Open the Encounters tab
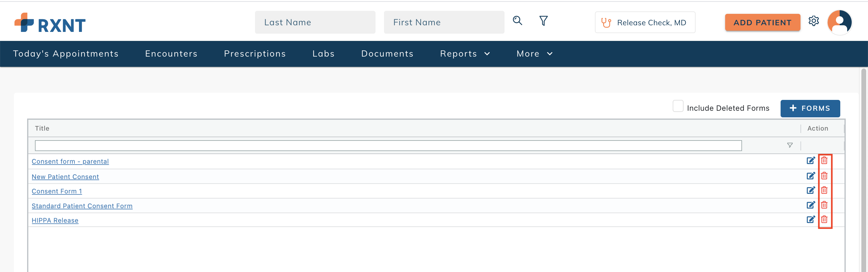868x272 pixels. coord(171,54)
